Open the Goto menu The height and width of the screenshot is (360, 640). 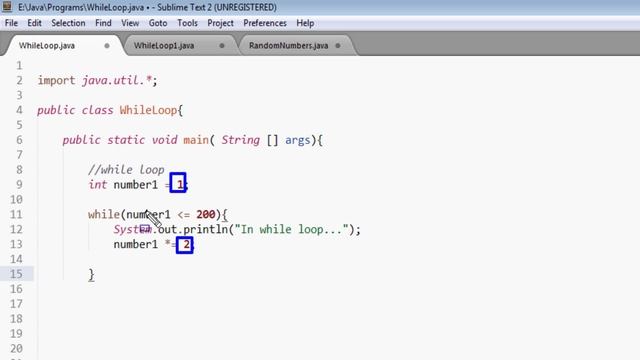point(158,23)
